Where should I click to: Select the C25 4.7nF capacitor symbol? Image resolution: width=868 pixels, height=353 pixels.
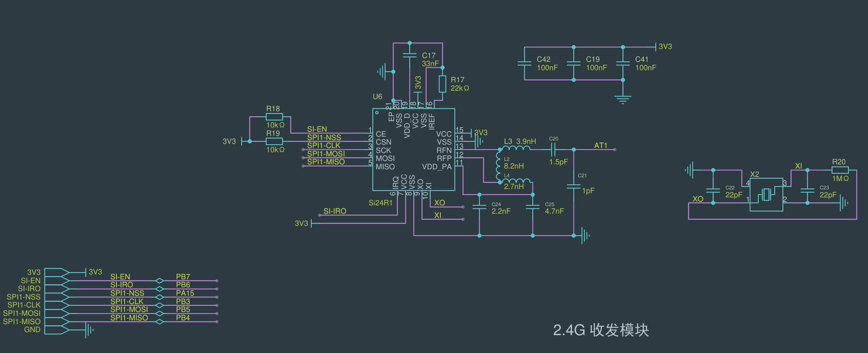pos(533,207)
